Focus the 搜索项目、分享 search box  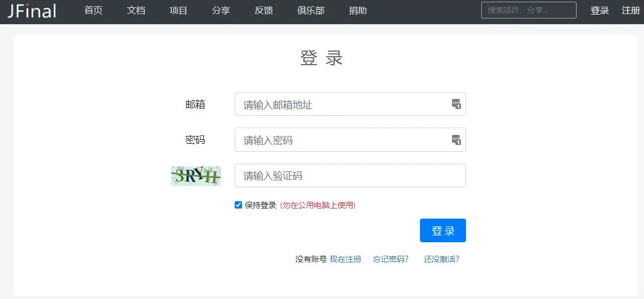528,10
